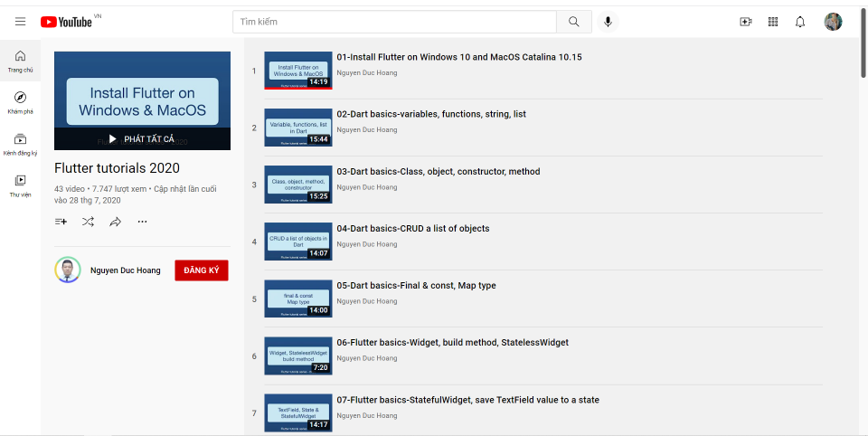This screenshot has width=868, height=436.
Task: Open the account avatar menu
Action: tap(833, 22)
